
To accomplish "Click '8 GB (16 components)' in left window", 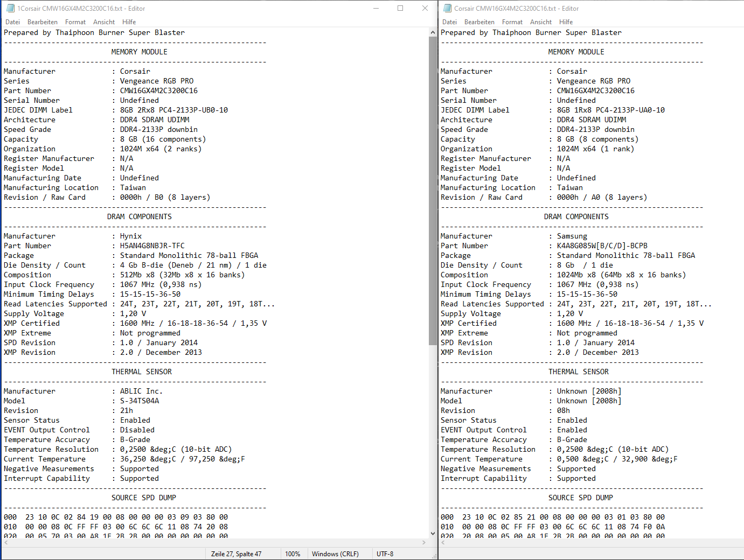I will [163, 139].
